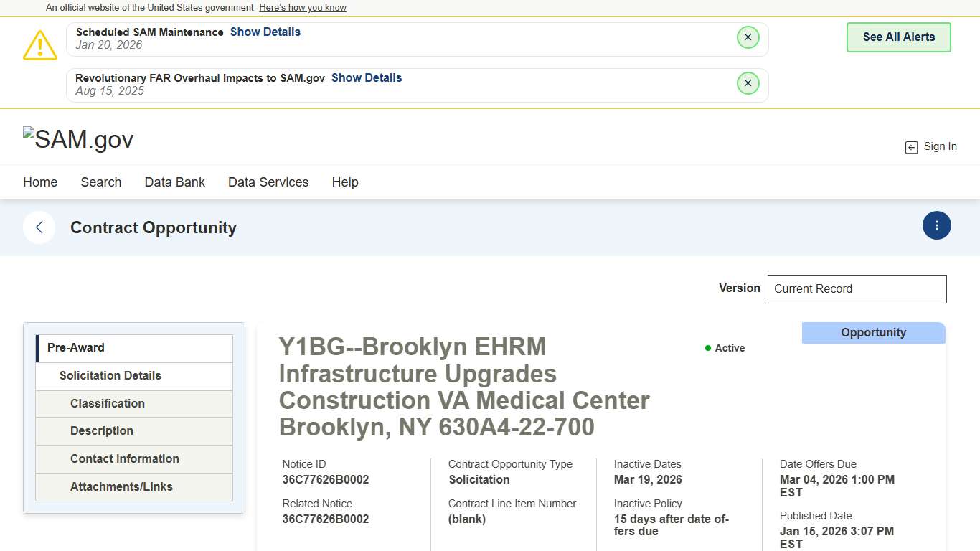This screenshot has width=980, height=551.
Task: Dismiss the FAR Overhaul alert
Action: tap(748, 83)
